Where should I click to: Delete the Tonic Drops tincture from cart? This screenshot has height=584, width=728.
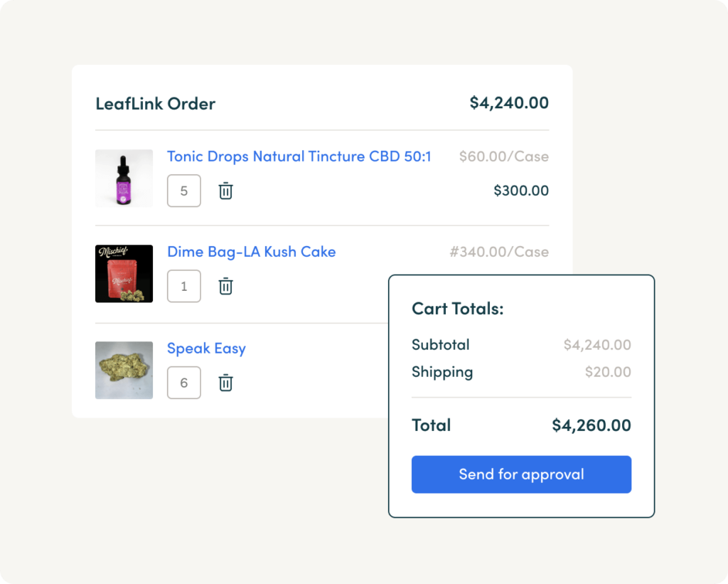[225, 191]
